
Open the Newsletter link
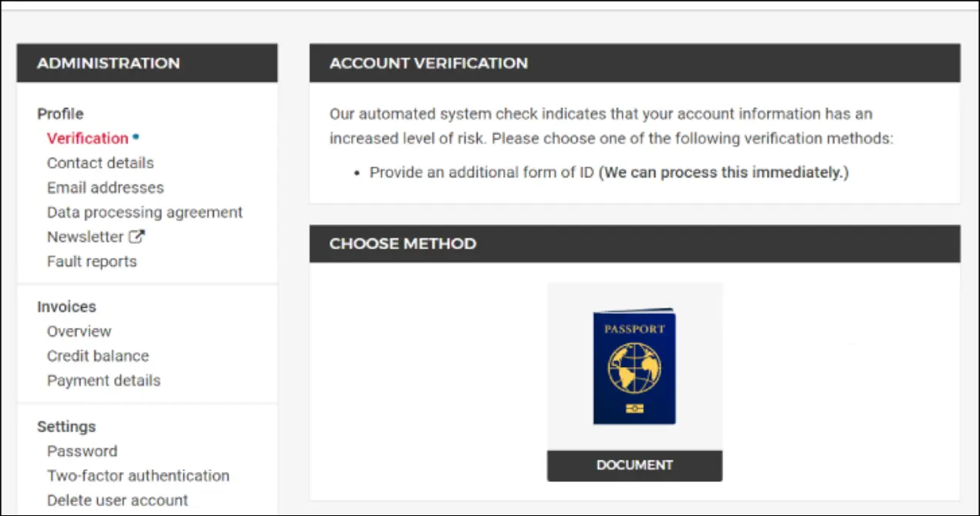(85, 237)
